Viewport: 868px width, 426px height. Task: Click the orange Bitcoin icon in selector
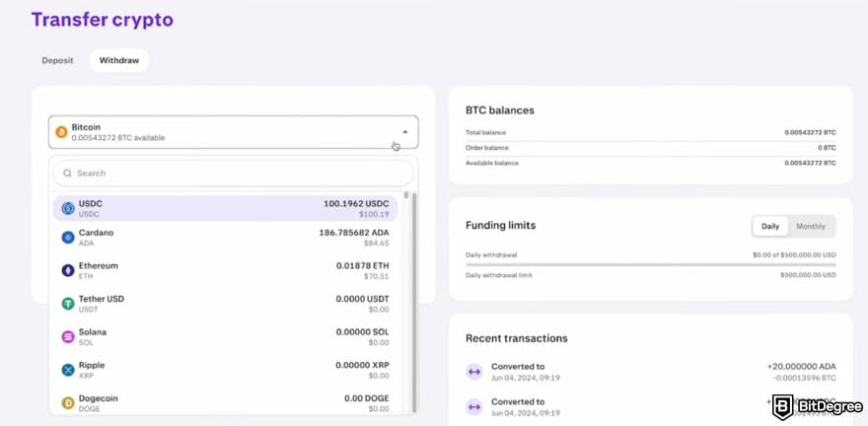(x=61, y=132)
